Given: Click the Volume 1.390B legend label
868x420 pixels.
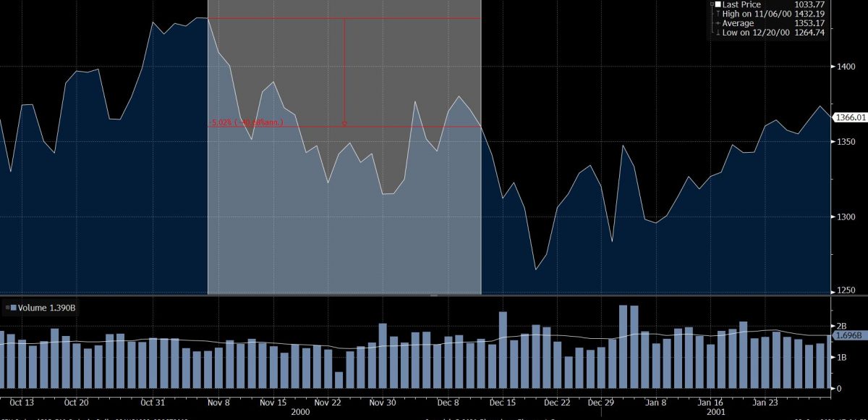Looking at the screenshot, I should click(x=47, y=308).
